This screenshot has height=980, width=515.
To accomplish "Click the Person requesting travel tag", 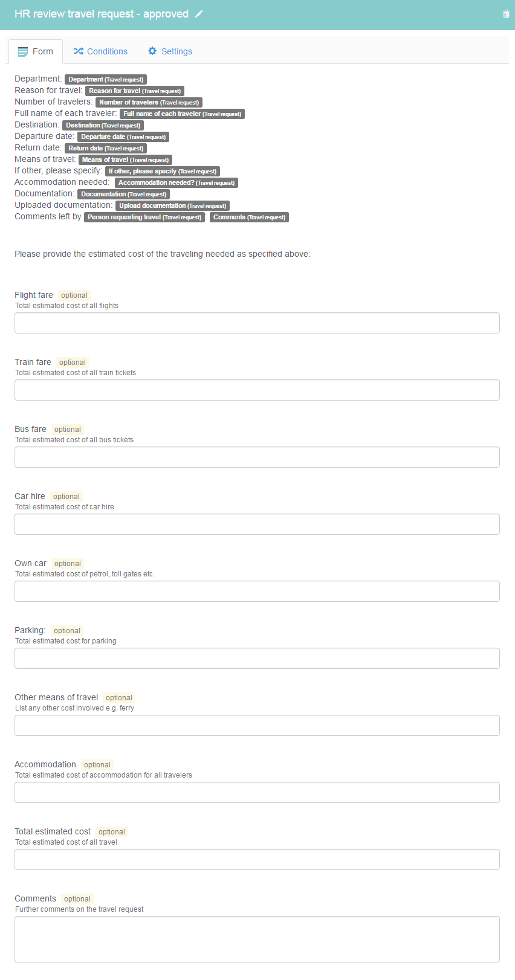I will [144, 217].
